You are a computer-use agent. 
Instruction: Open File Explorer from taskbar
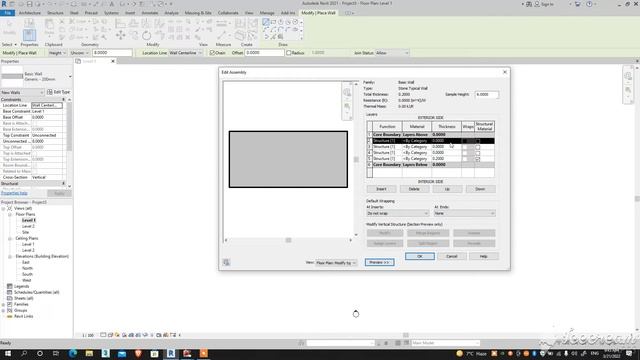coord(89,353)
